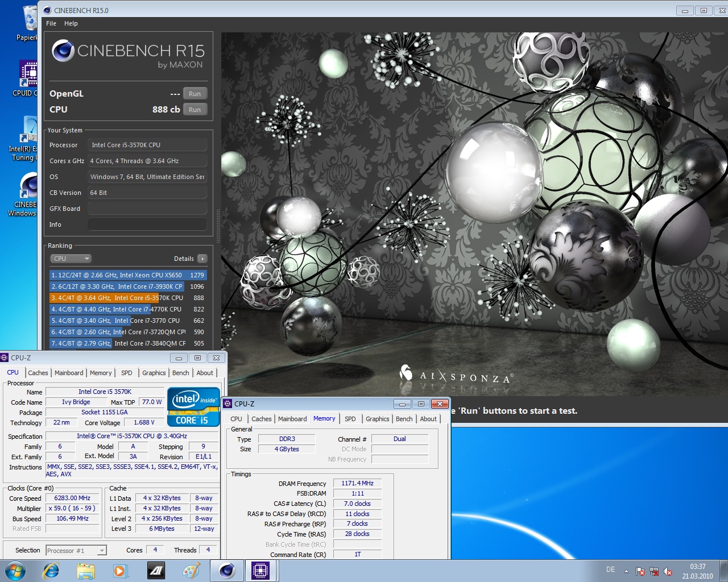
Task: Open Action Center flag tray icon
Action: click(x=640, y=571)
